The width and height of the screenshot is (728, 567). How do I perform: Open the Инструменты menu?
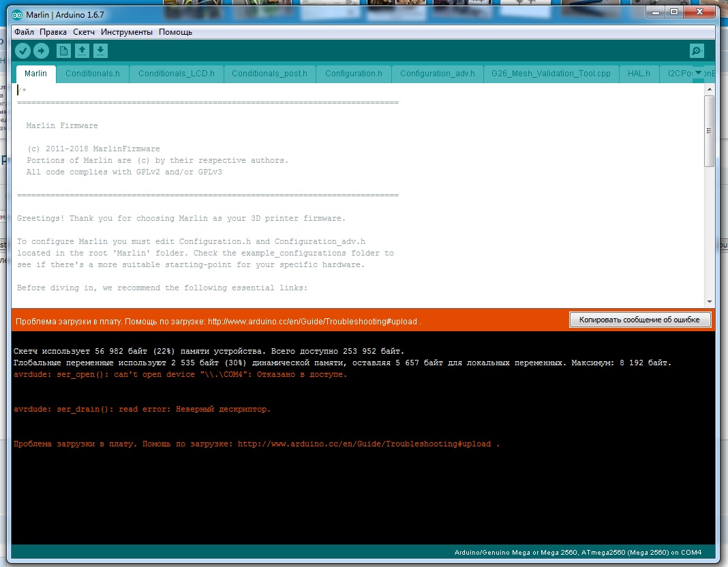pos(127,32)
